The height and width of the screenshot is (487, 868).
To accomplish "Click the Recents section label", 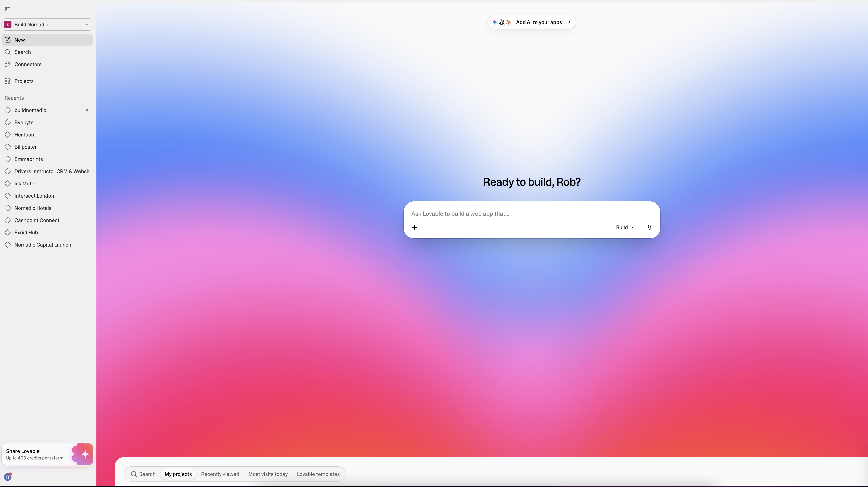I will [14, 98].
